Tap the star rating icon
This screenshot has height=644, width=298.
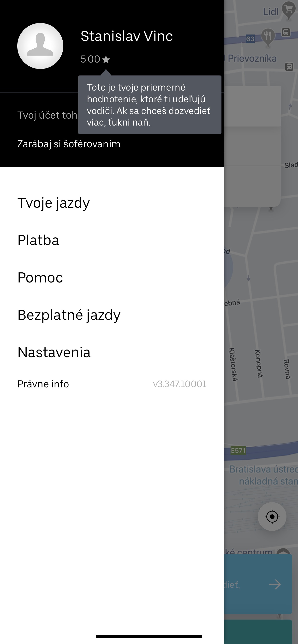pos(106,59)
